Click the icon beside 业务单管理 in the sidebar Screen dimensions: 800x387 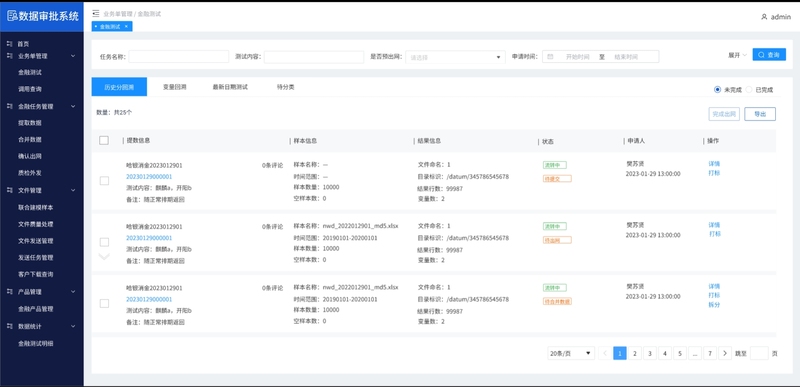click(x=10, y=56)
